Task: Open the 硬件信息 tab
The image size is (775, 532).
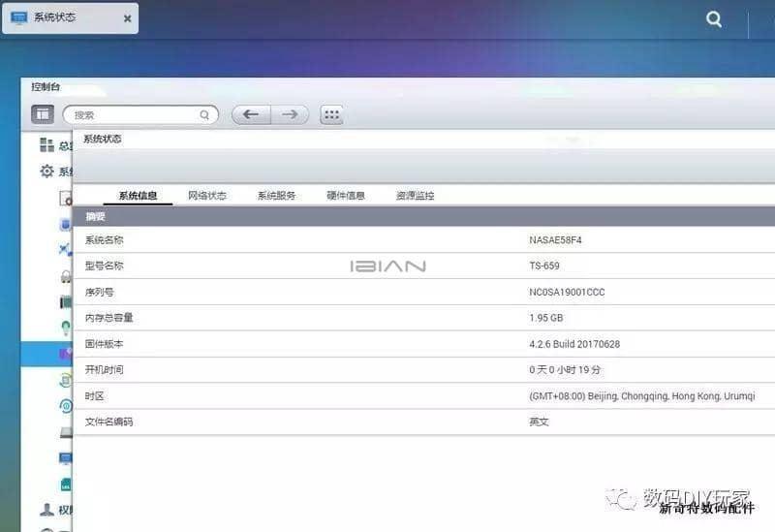Action: pos(346,196)
